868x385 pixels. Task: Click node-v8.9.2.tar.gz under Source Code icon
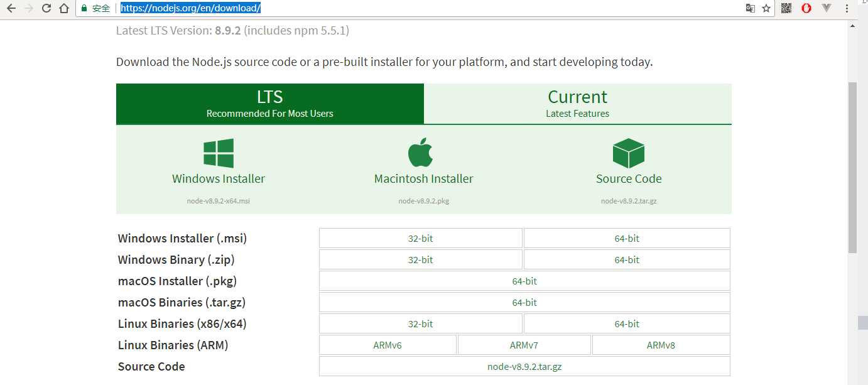coord(629,201)
